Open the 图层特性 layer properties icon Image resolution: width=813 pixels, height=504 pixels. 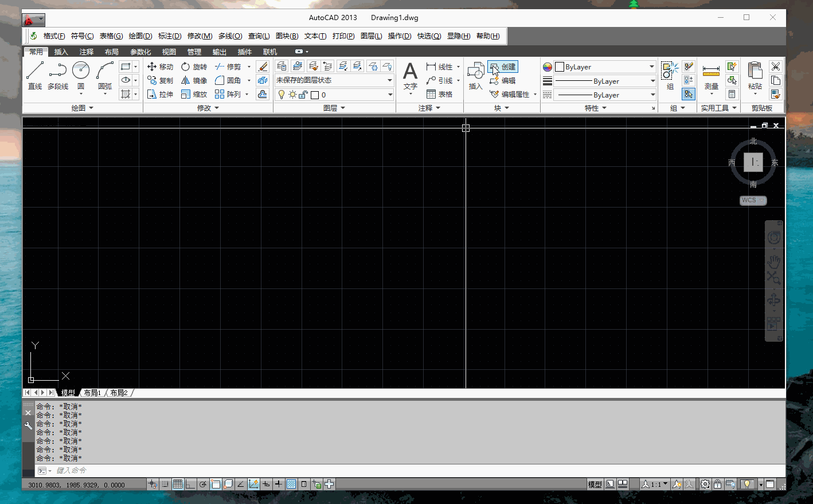tap(282, 67)
